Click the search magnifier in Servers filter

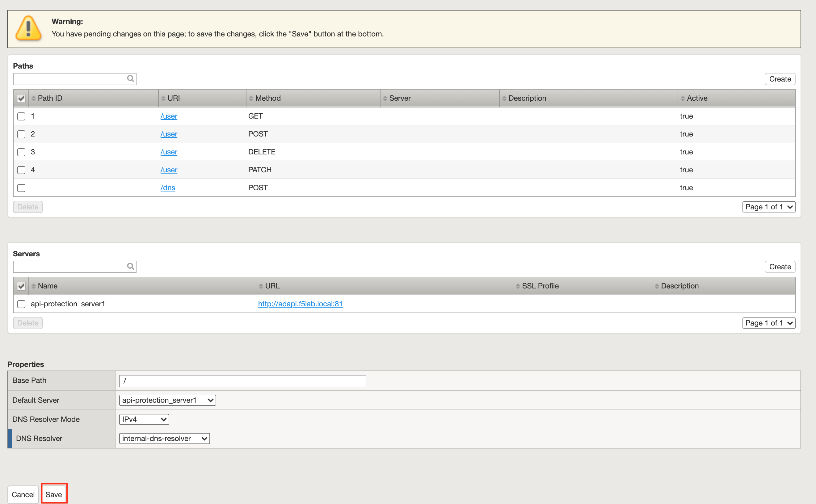(130, 266)
